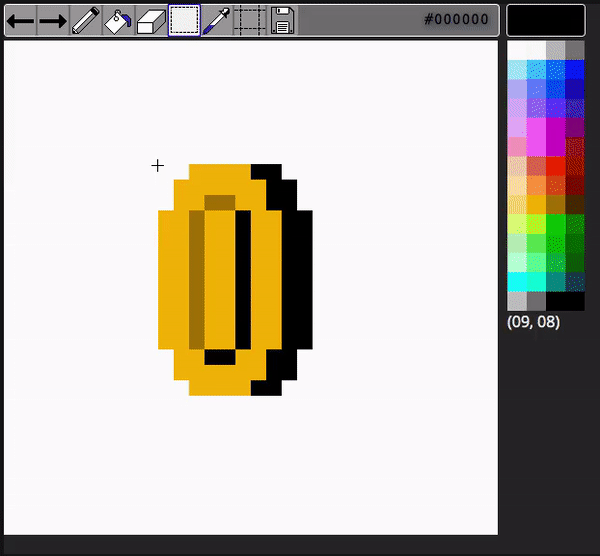
Task: Click the #000000 hex color code
Action: point(456,19)
